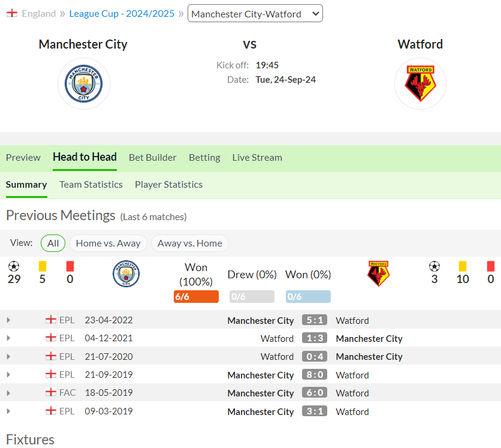
Task: Open League Cup - 2024/2025 breadcrumb link
Action: point(122,14)
